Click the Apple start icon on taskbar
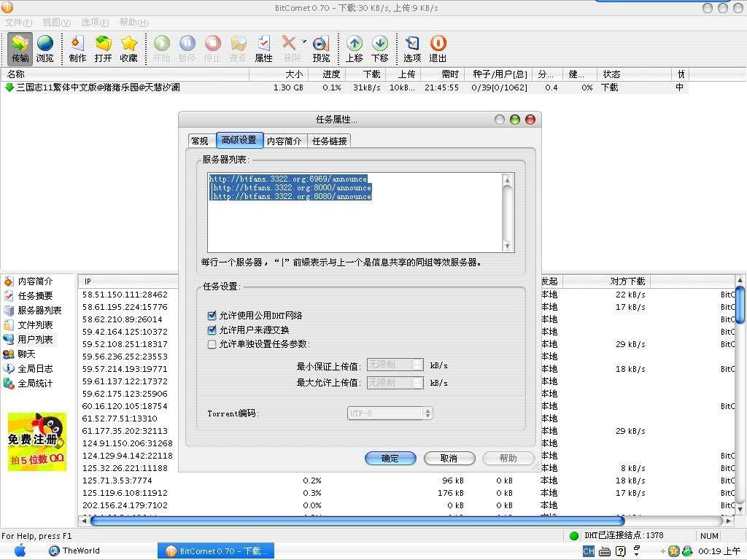 point(20,551)
